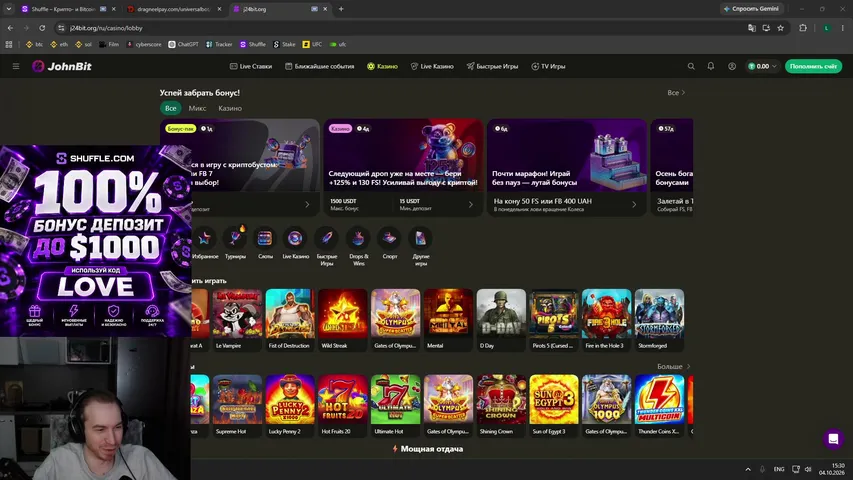The image size is (853, 480).
Task: Open the user profile icon
Action: (732, 66)
